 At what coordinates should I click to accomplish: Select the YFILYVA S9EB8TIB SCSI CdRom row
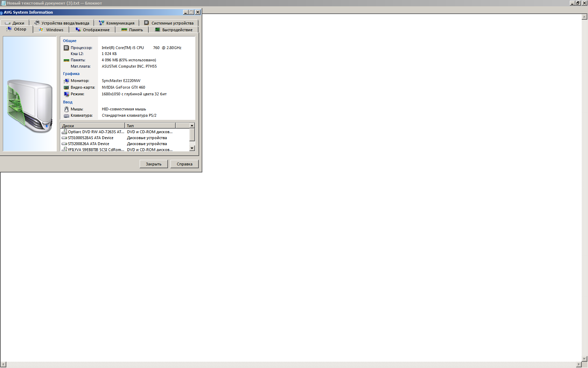point(125,149)
